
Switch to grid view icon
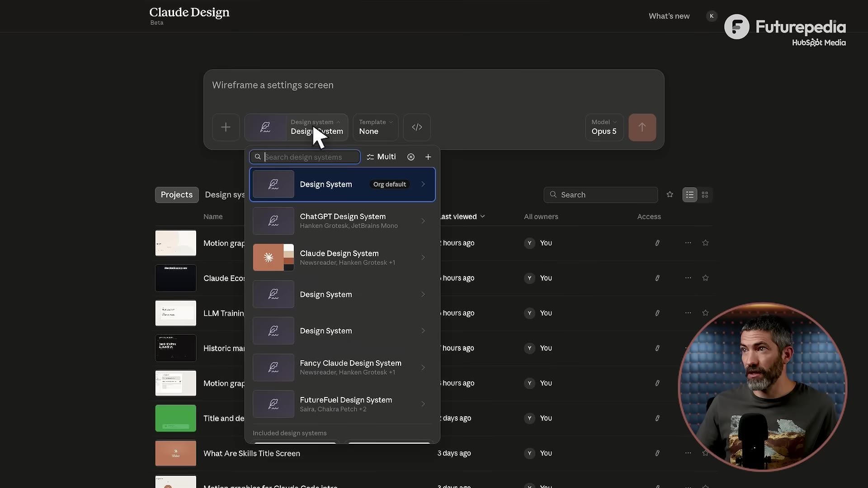[x=705, y=195]
